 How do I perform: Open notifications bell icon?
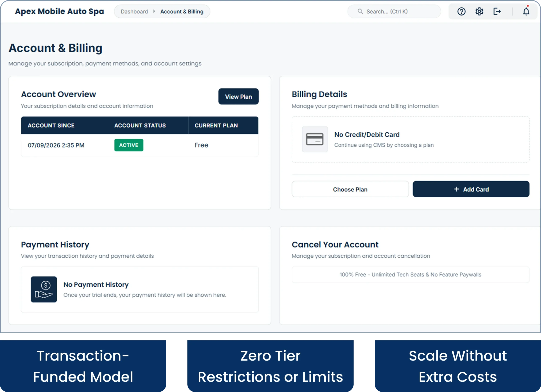(x=526, y=11)
